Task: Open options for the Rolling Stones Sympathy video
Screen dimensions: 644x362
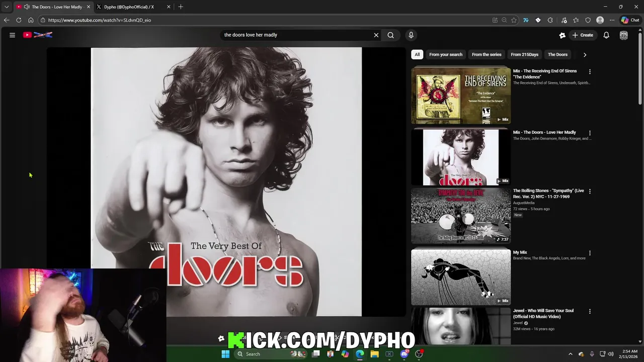Action: (590, 192)
